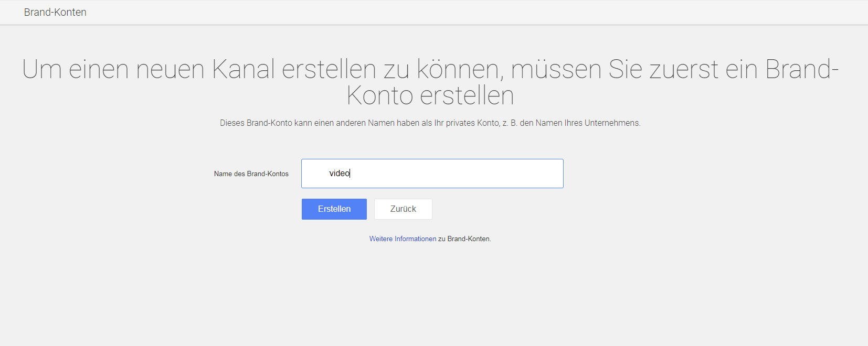
Task: Click the 'Name des Brand-Kontos' label
Action: (x=251, y=174)
